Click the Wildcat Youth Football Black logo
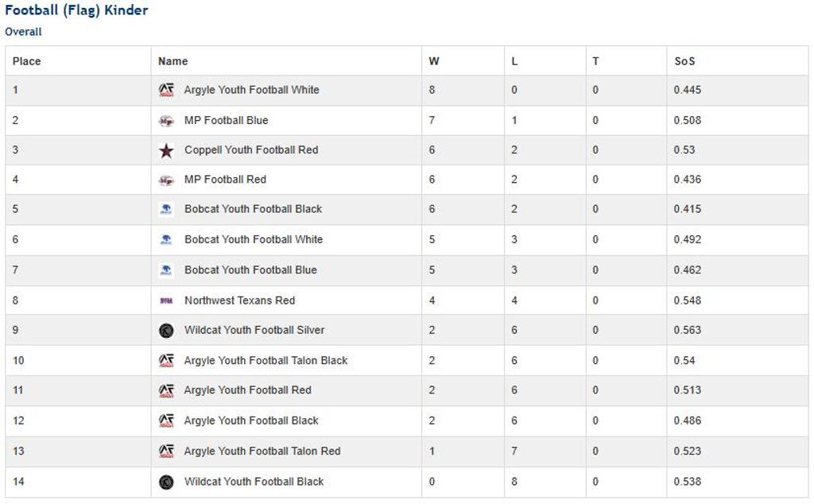814x504 pixels. click(166, 482)
